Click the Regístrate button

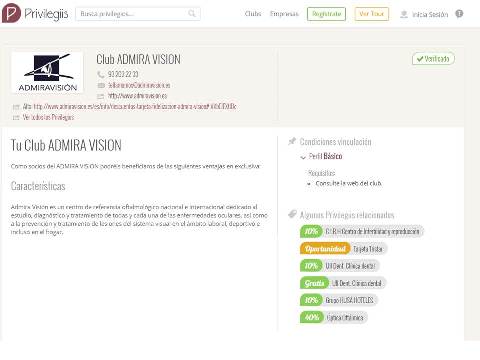(326, 14)
